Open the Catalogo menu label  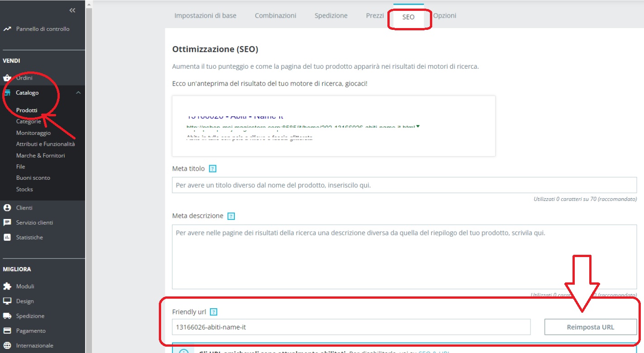pos(28,93)
